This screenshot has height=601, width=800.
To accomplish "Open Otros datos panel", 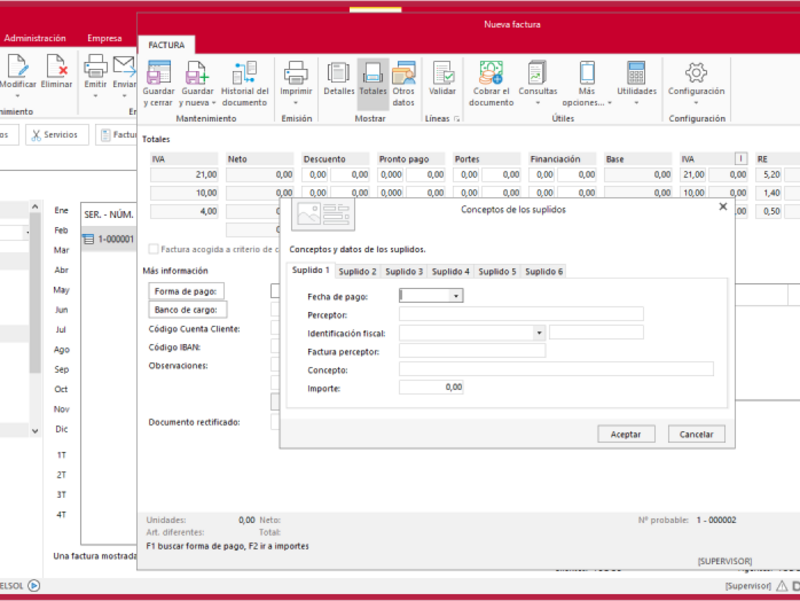I will pyautogui.click(x=404, y=74).
